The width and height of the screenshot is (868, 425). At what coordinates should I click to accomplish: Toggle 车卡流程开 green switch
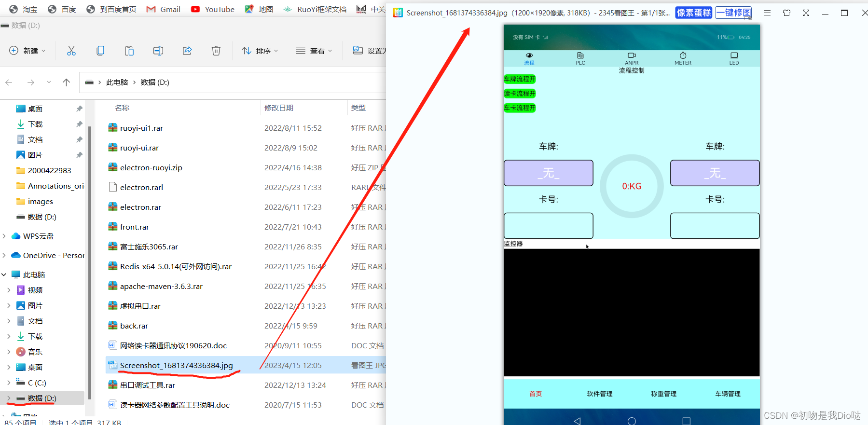pos(520,108)
